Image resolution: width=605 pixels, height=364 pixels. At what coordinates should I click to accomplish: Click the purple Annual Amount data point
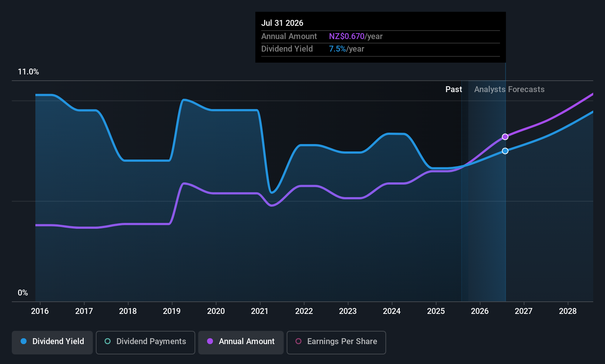click(x=505, y=137)
